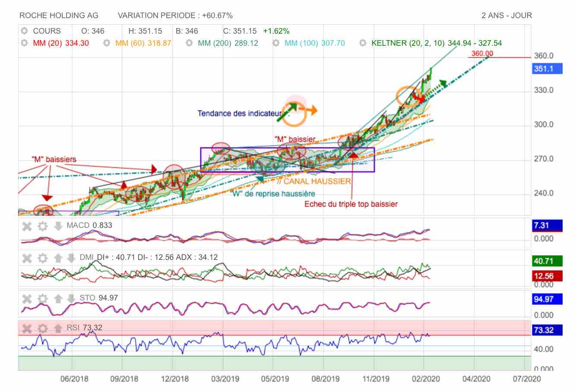Remove the STO indicator panel
The image size is (576, 392).
27,298
